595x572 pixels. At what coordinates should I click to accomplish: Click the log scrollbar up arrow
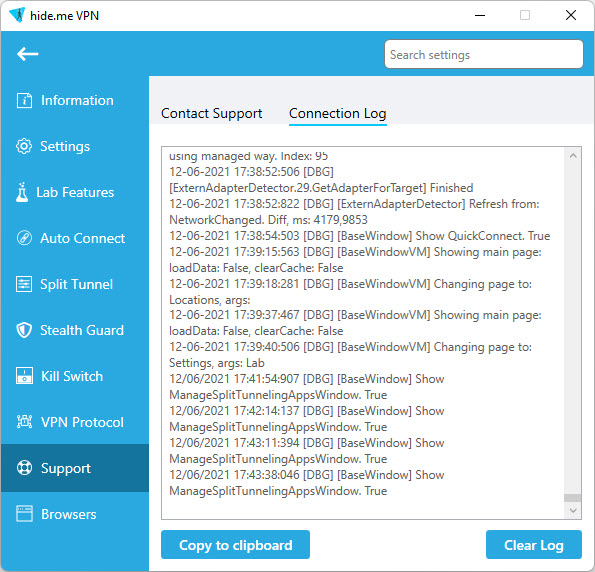pos(573,156)
